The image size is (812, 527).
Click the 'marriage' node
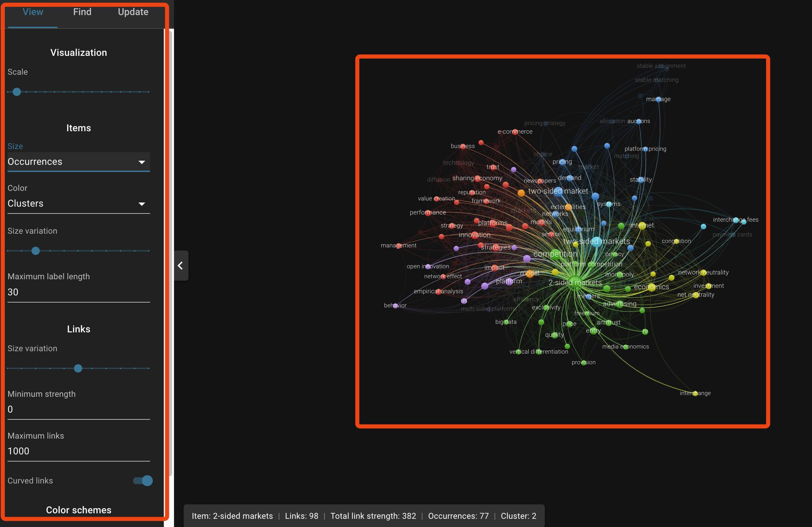tap(658, 99)
